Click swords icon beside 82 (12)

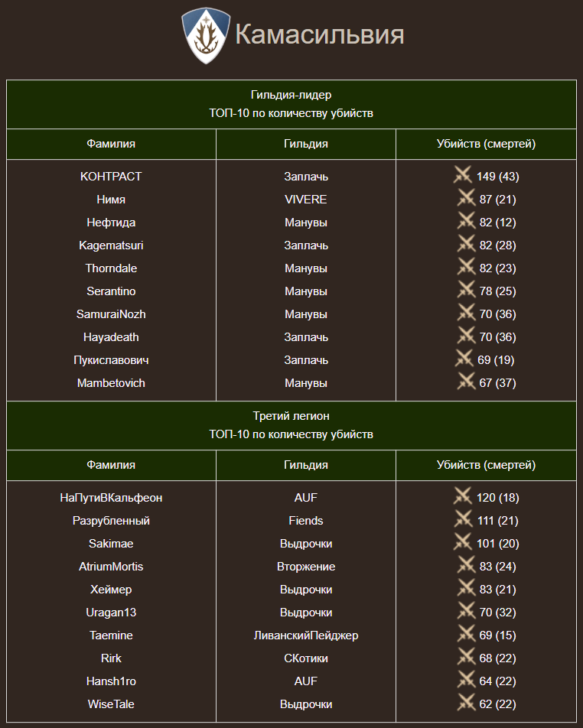click(x=466, y=221)
